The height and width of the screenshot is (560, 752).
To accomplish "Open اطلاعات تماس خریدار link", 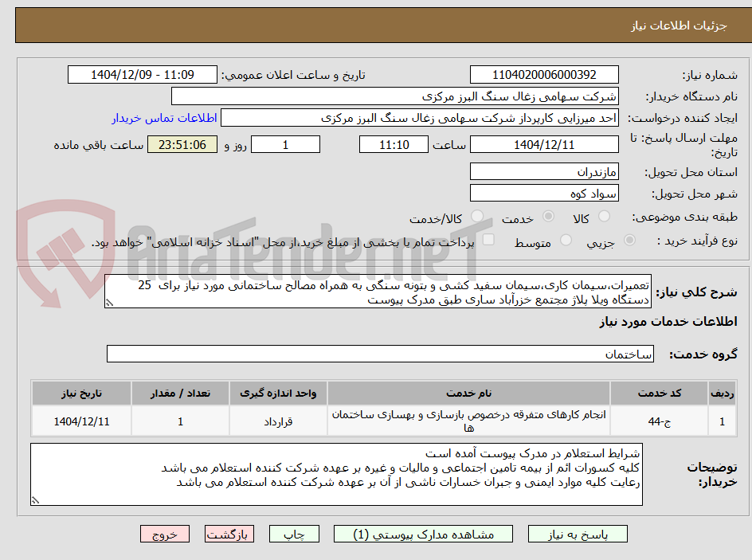I will 164,118.
